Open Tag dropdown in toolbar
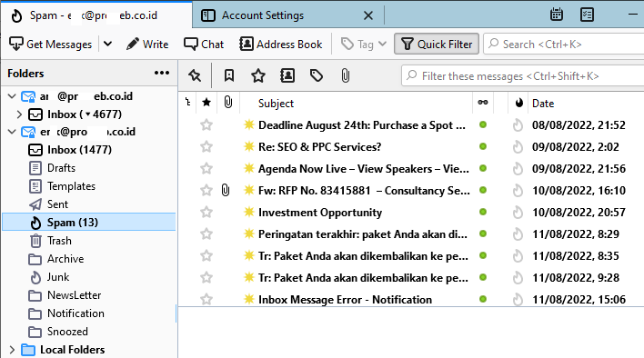Viewport: 644px width, 358px height. coord(364,44)
